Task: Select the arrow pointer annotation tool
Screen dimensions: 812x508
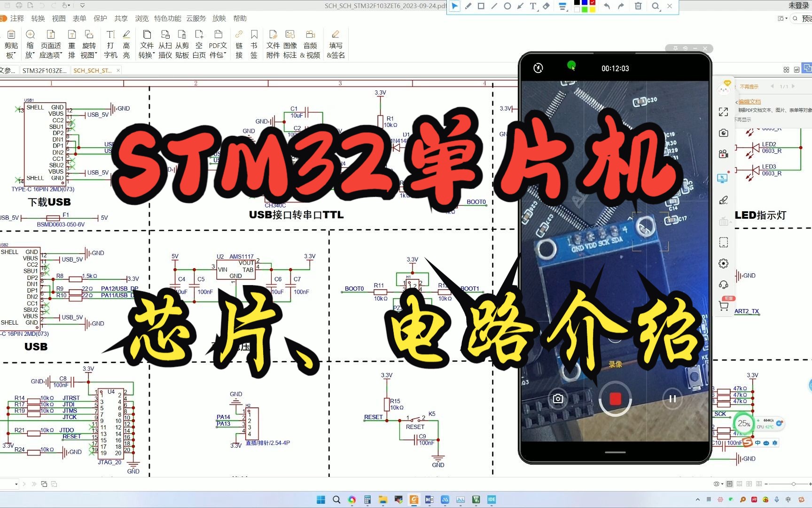Action: click(x=455, y=6)
